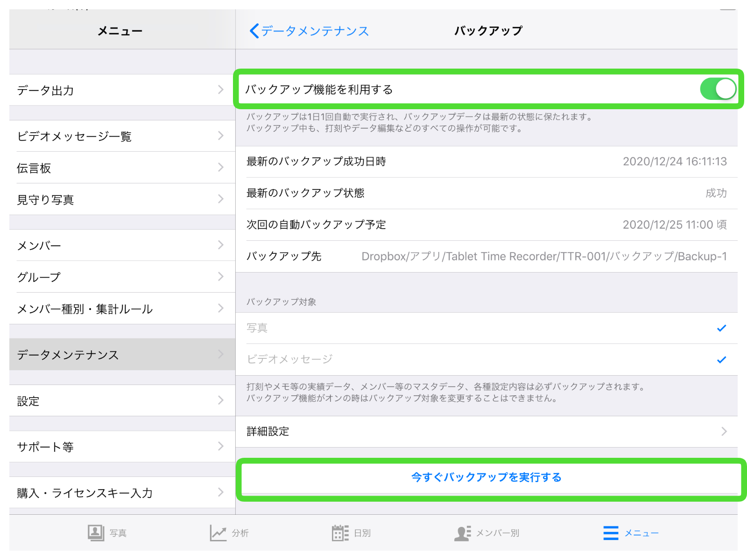
Task: Expand the 見守り写真 row chevron
Action: click(x=221, y=199)
